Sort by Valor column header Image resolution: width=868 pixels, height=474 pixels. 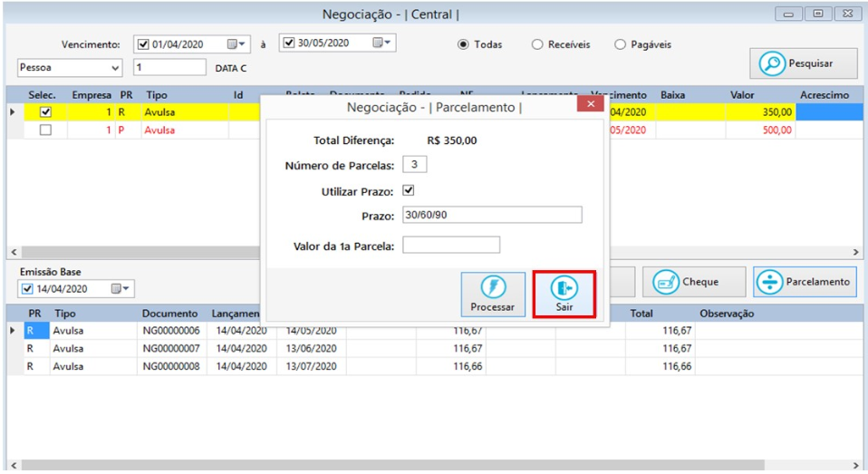coord(742,95)
